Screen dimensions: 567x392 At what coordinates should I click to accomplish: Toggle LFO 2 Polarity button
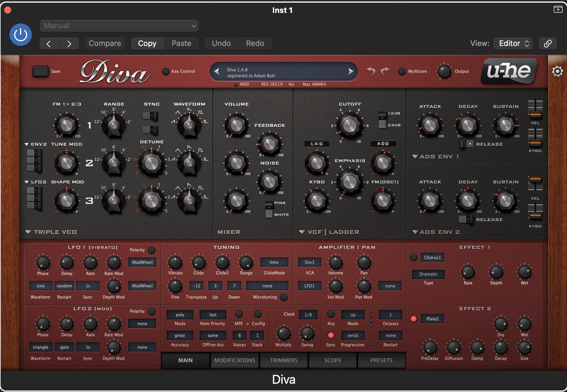tap(152, 312)
